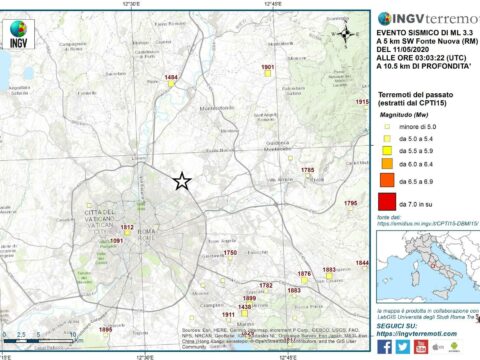480x360 pixels.
Task: Click the red 7.0 magnitude swatch
Action: click(387, 202)
